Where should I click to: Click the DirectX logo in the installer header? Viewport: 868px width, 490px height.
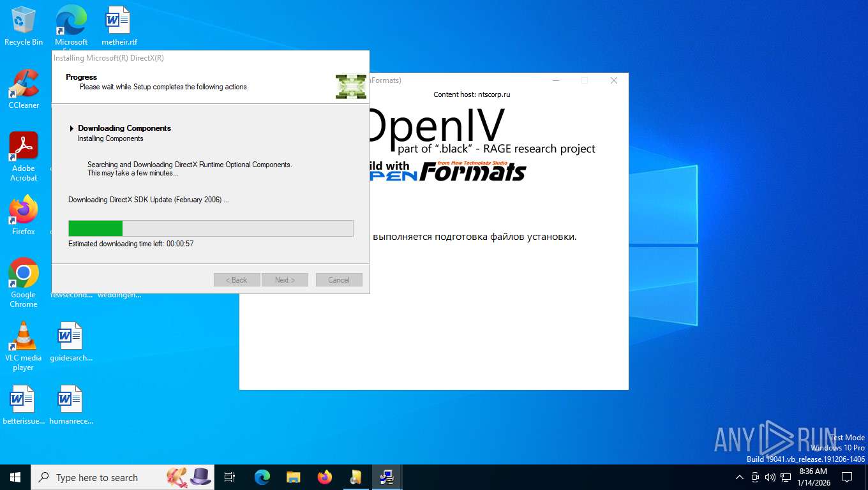point(351,86)
